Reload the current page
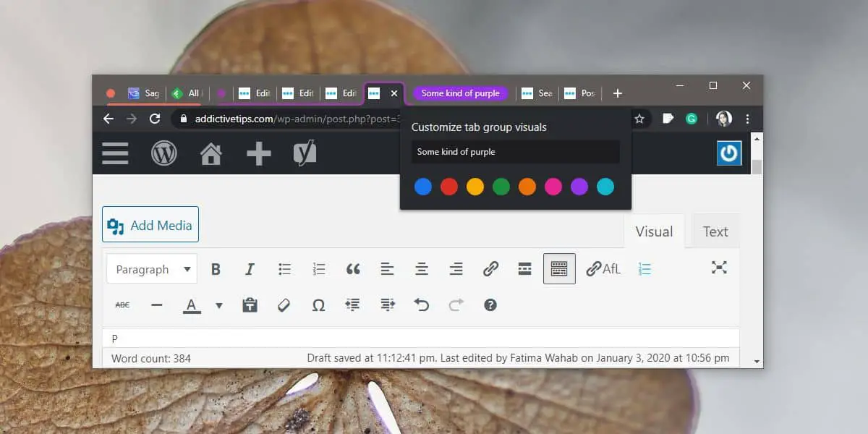 point(155,119)
